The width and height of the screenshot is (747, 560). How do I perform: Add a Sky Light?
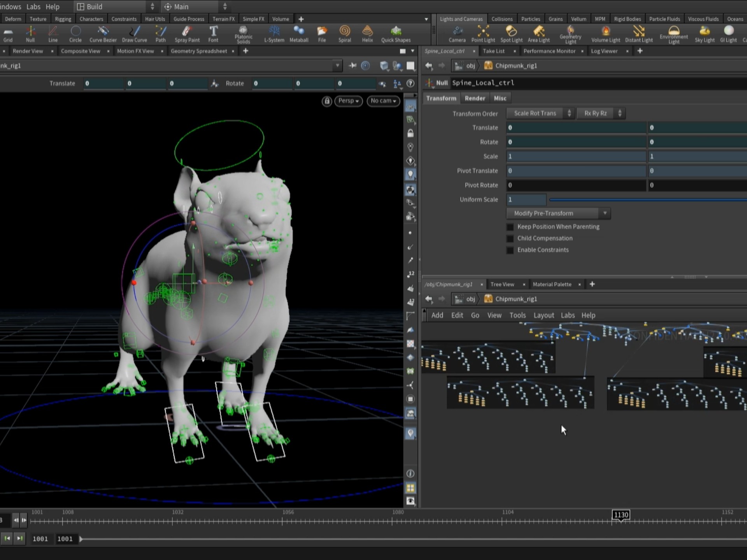point(705,34)
